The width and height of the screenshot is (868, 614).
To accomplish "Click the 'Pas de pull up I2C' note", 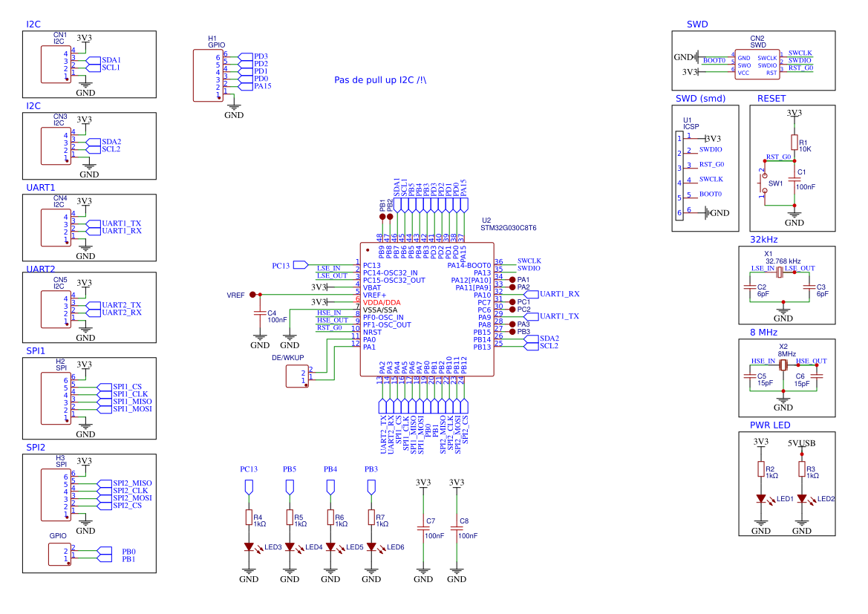I will point(380,79).
